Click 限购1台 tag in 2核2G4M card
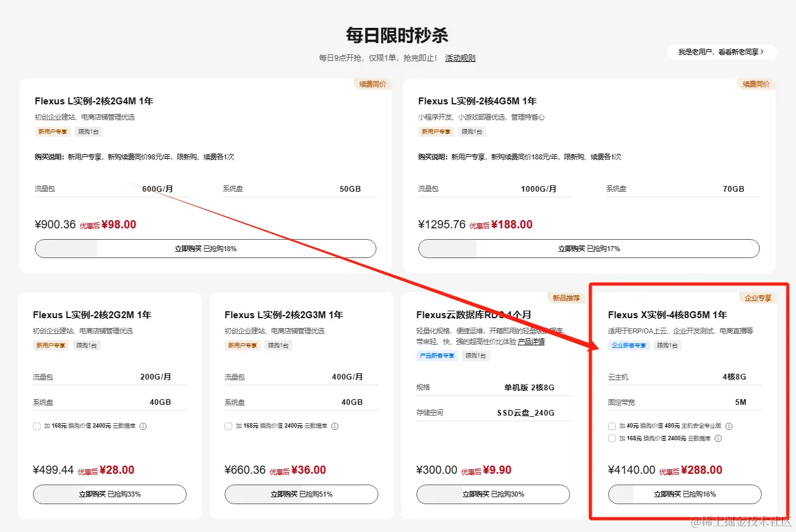This screenshot has width=796, height=532. pyautogui.click(x=88, y=132)
